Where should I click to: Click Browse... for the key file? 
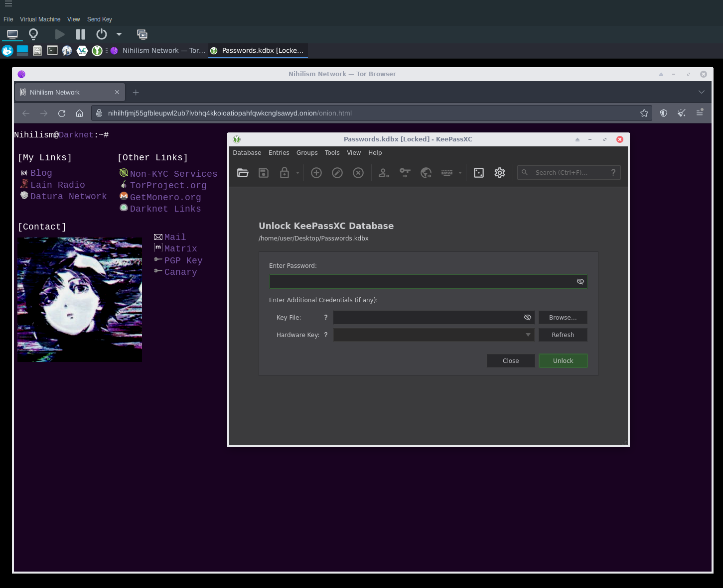563,317
